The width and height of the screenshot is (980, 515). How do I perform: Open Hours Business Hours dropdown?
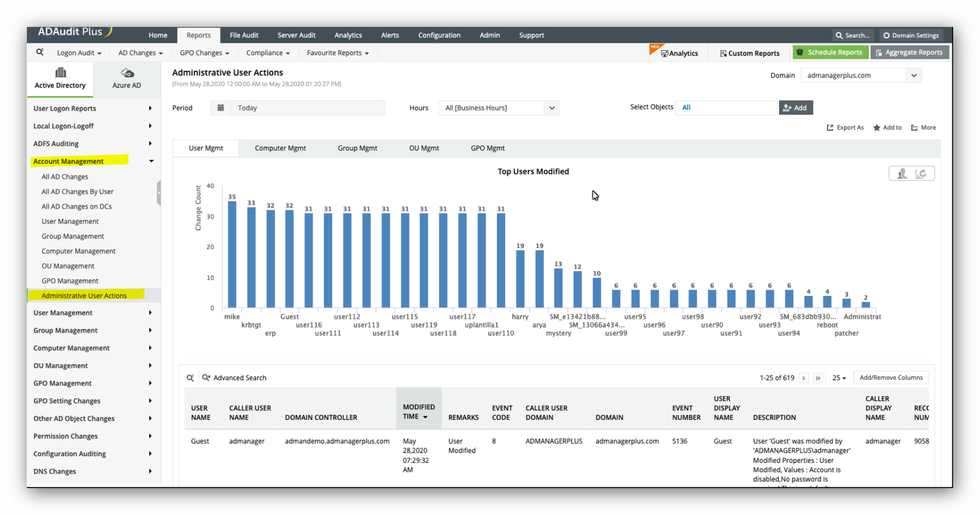[499, 108]
